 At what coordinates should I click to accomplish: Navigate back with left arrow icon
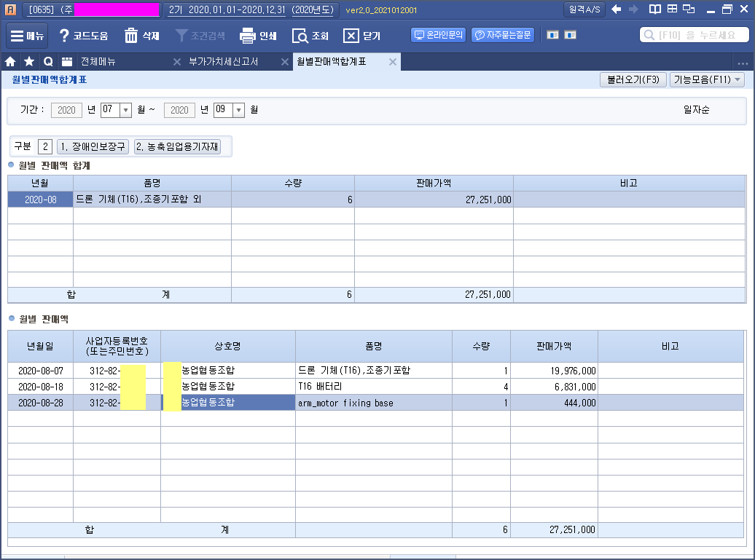pos(616,9)
